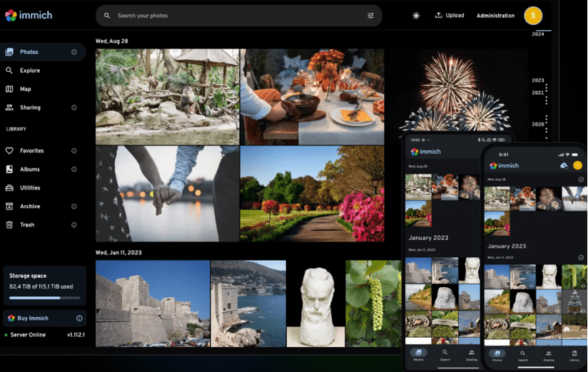This screenshot has width=588, height=372.
Task: Click the info icon beside Albums
Action: [x=74, y=170]
